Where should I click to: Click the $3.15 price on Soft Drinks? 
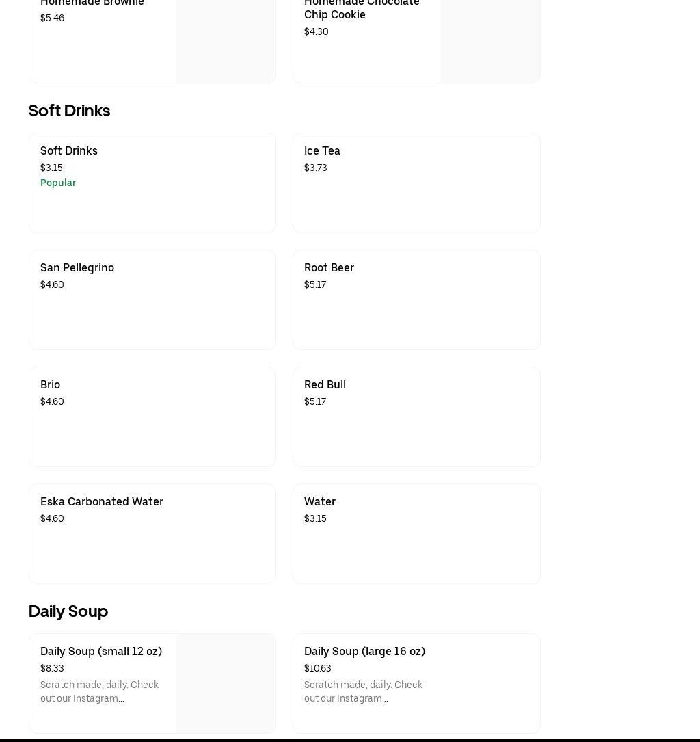click(x=51, y=168)
